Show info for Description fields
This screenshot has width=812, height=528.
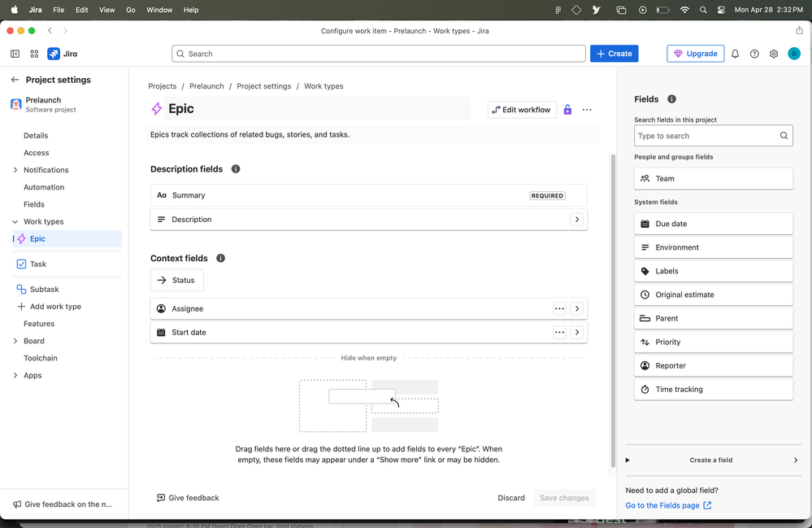click(x=236, y=169)
